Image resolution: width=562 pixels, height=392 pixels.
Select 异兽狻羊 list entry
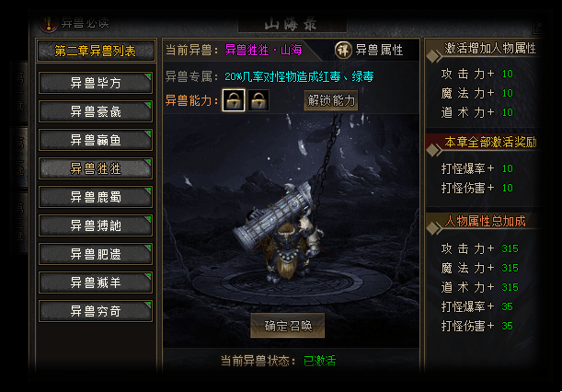(96, 282)
